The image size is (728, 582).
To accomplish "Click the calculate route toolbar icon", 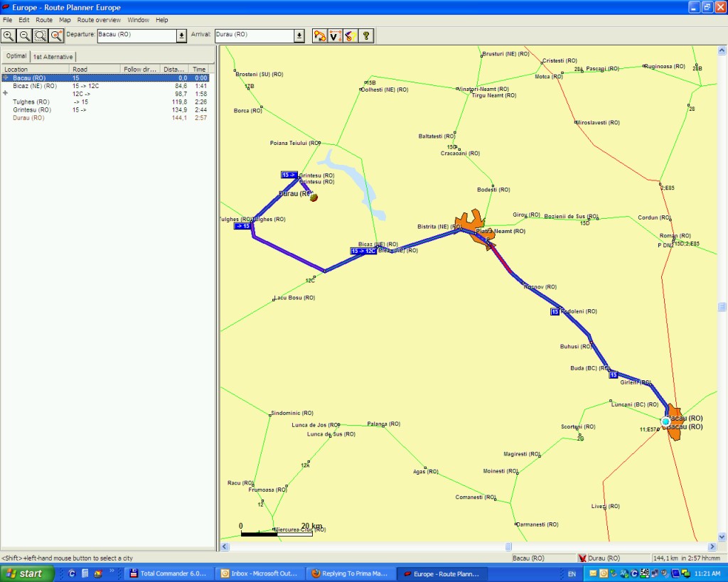I will click(320, 36).
